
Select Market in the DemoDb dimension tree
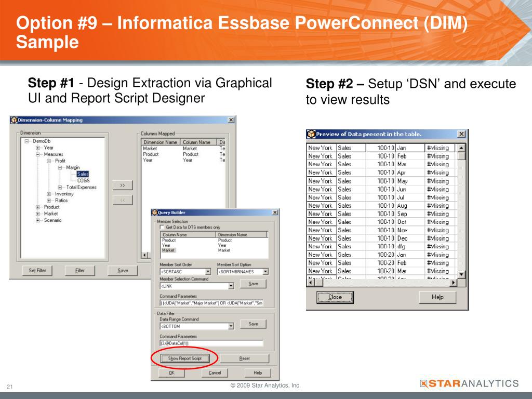[51, 214]
